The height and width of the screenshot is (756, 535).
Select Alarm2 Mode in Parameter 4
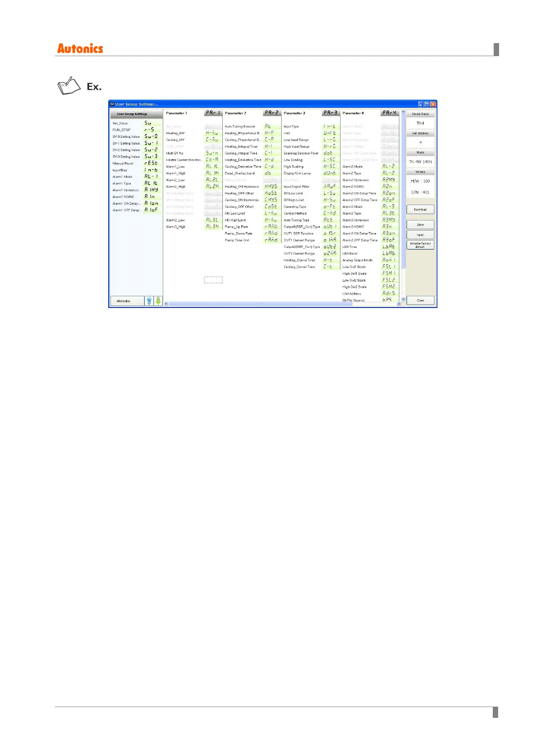[370, 167]
